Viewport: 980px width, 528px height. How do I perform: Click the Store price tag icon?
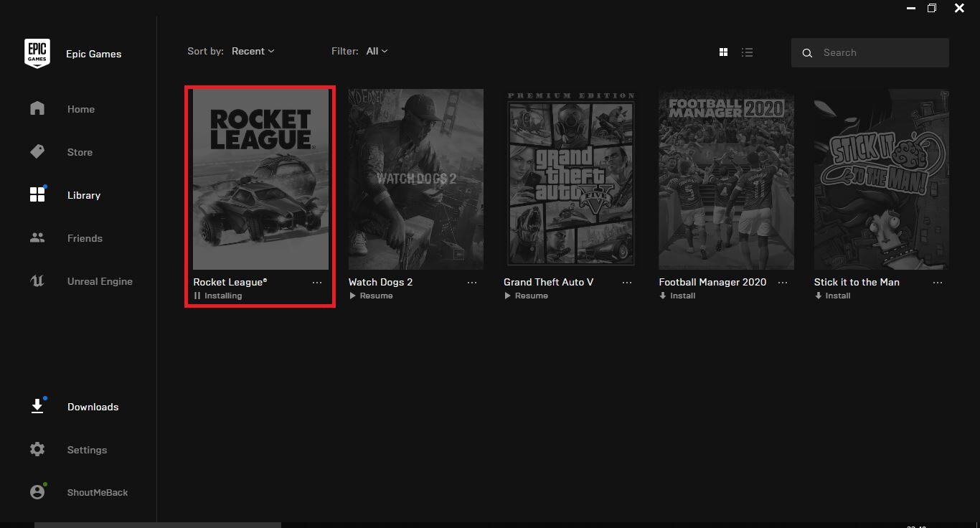(37, 151)
